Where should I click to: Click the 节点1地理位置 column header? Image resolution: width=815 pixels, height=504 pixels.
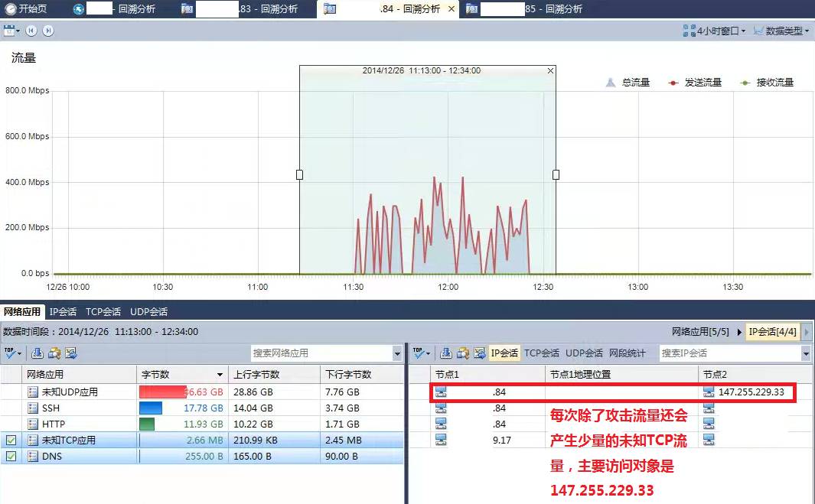point(621,375)
